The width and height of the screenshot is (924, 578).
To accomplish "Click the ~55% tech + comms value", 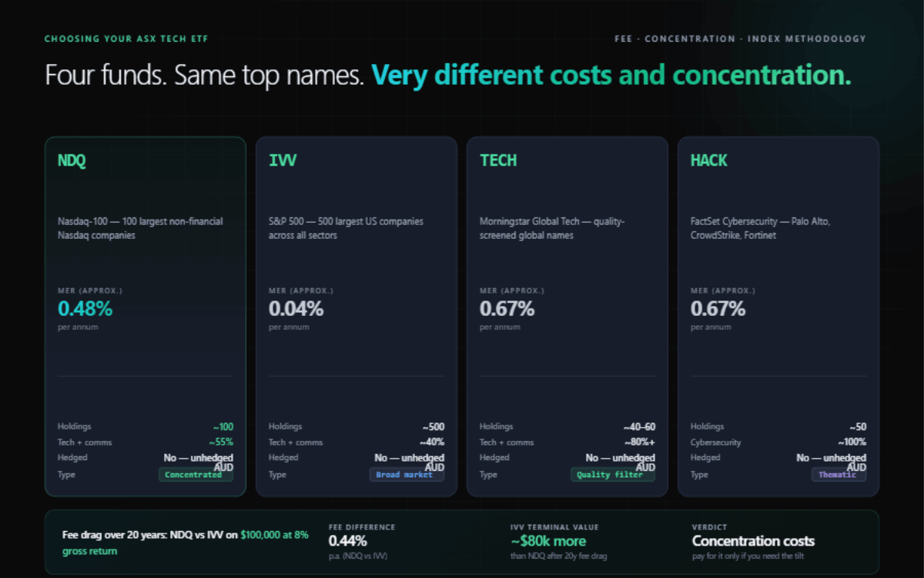I will (221, 442).
